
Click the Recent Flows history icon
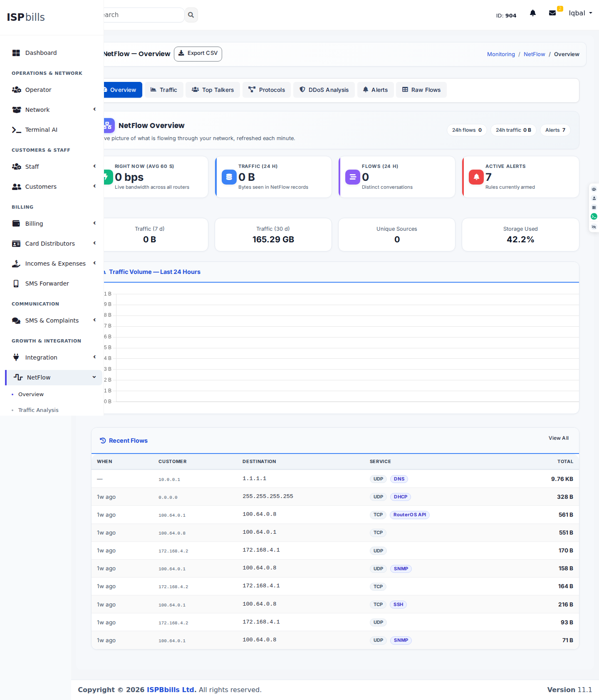pyautogui.click(x=103, y=441)
